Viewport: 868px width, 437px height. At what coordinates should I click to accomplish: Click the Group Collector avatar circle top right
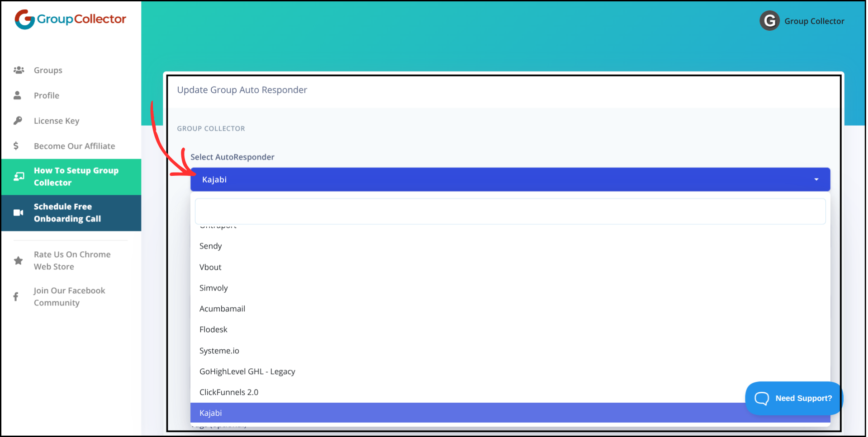pos(769,21)
